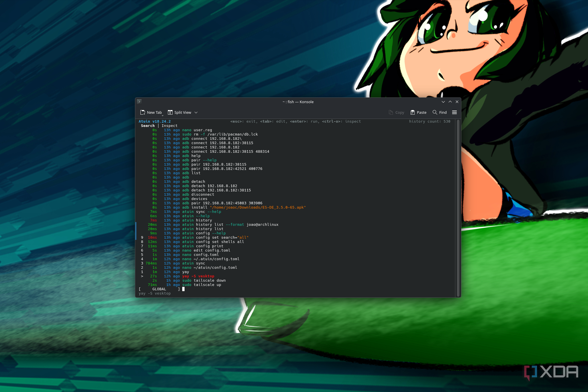Viewport: 588px width, 392px height.
Task: Select the 'yay -S vesktop' history entry
Action: point(198,276)
